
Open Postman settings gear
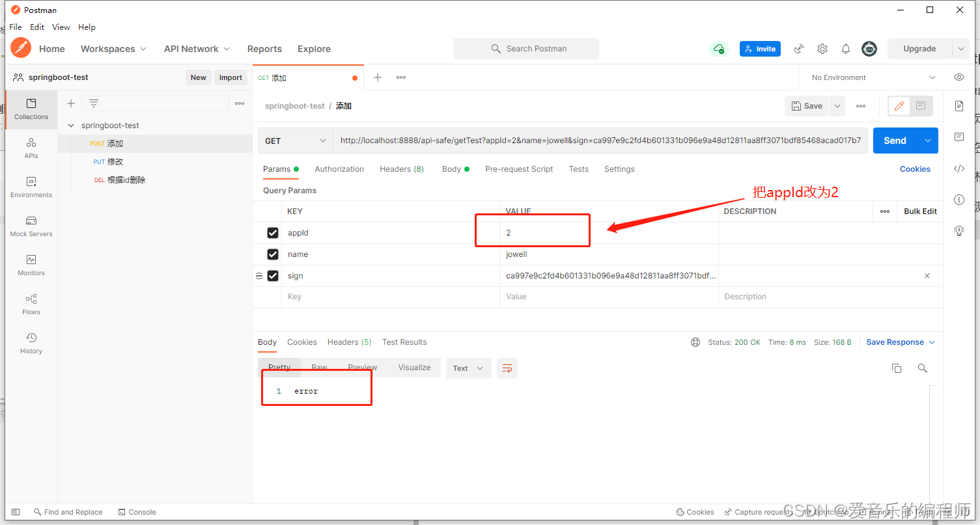click(822, 49)
